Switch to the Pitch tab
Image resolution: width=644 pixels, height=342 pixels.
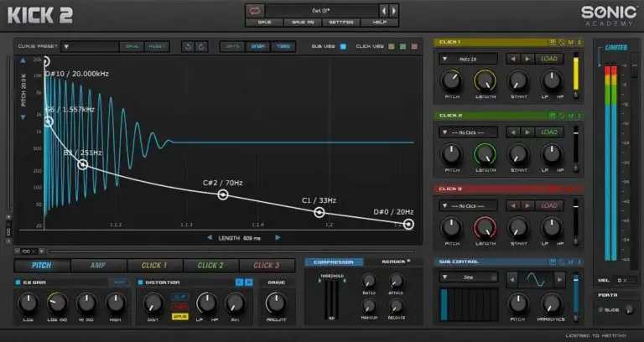pyautogui.click(x=42, y=265)
